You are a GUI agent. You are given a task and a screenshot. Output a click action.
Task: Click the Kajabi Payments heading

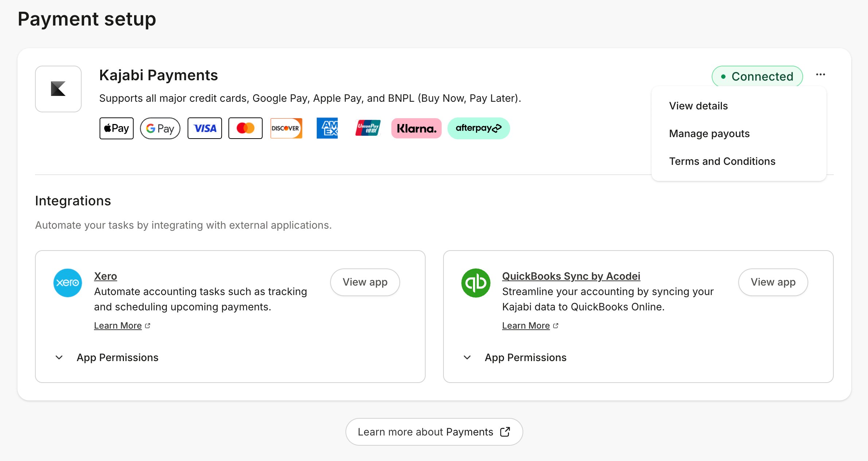pyautogui.click(x=159, y=75)
